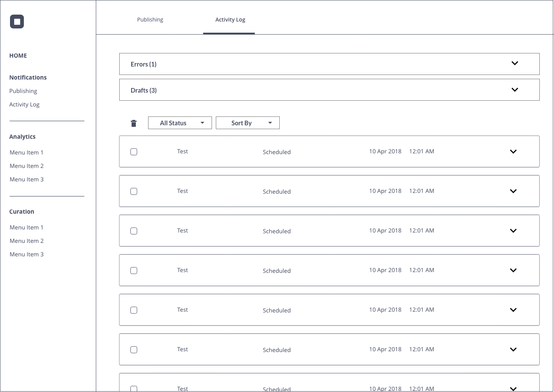Viewport: 554px width, 392px height.
Task: Delete selected items with trash icon
Action: (x=133, y=123)
